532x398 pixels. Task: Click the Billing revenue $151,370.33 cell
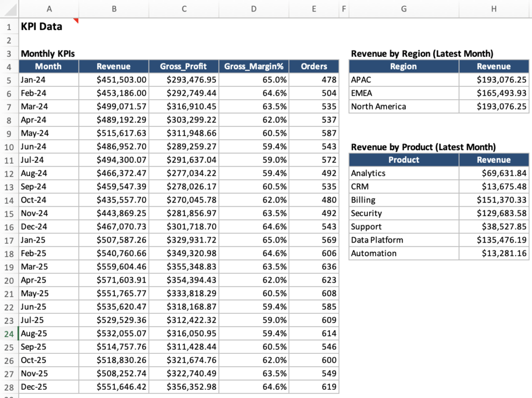(494, 200)
